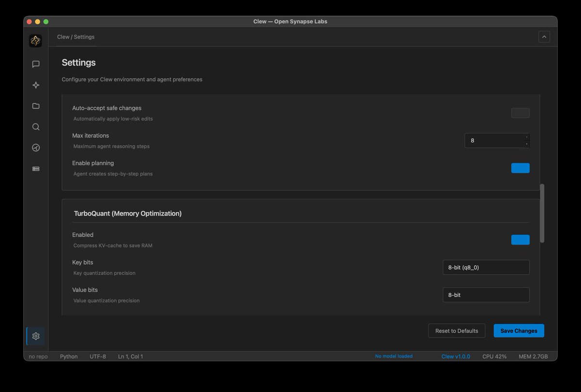Viewport: 581px width, 392px height.
Task: Click the Clew app logo icon
Action: 35,41
